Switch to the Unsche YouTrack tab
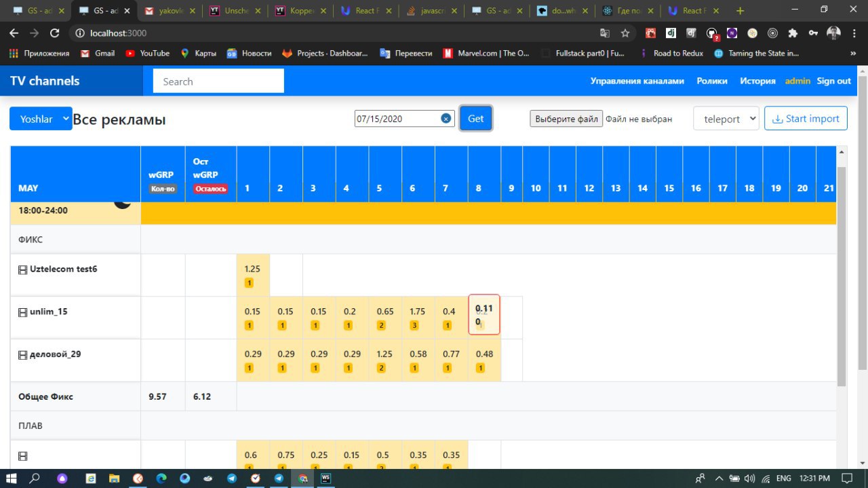The width and height of the screenshot is (868, 488). pyautogui.click(x=235, y=11)
